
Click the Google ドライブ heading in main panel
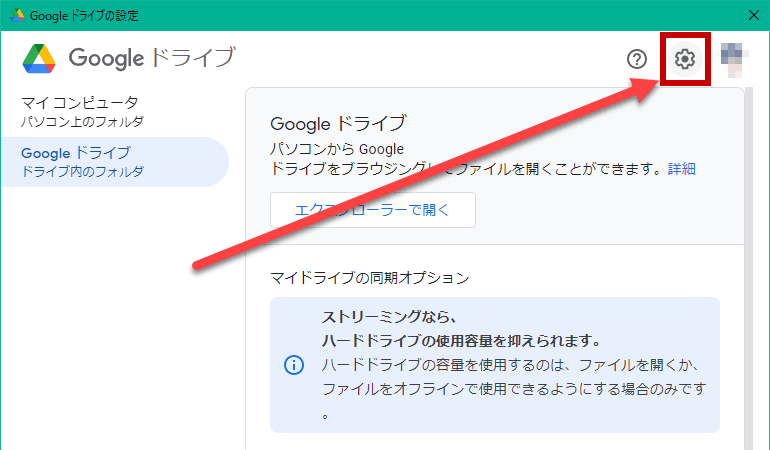point(338,123)
